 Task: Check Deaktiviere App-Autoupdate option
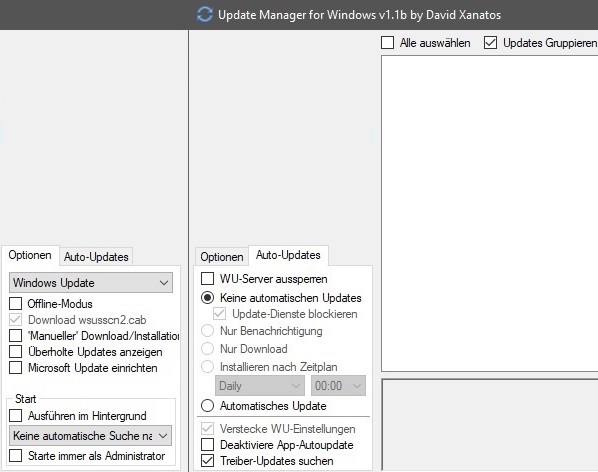(207, 445)
